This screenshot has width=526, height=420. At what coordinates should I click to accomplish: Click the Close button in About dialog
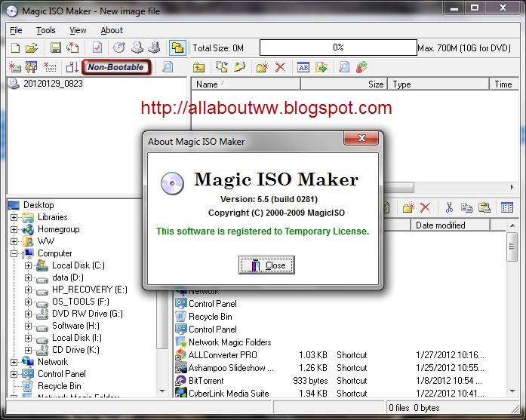[266, 265]
